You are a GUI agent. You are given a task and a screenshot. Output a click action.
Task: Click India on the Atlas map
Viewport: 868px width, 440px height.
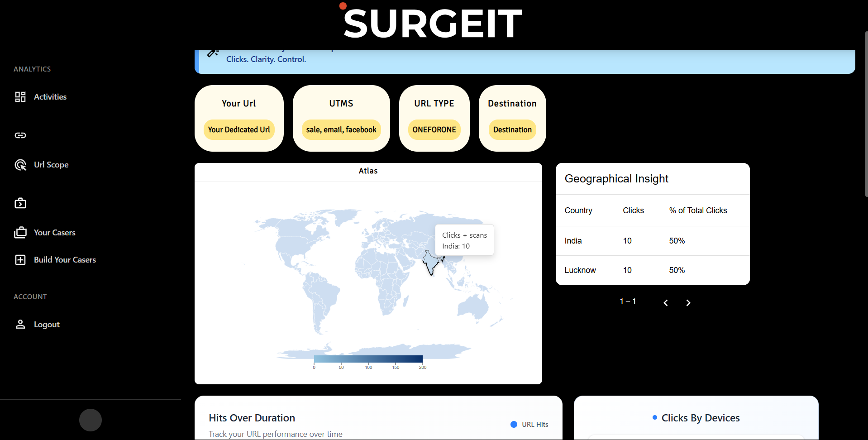point(431,264)
